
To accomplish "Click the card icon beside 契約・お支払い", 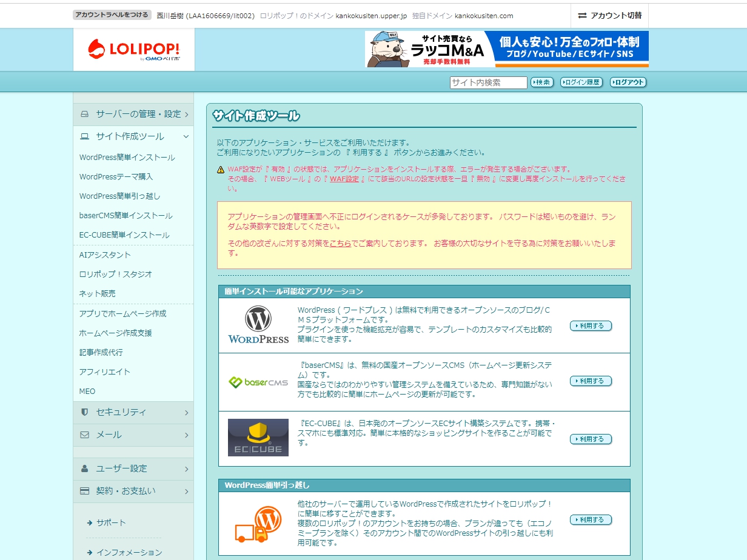I will coord(85,491).
